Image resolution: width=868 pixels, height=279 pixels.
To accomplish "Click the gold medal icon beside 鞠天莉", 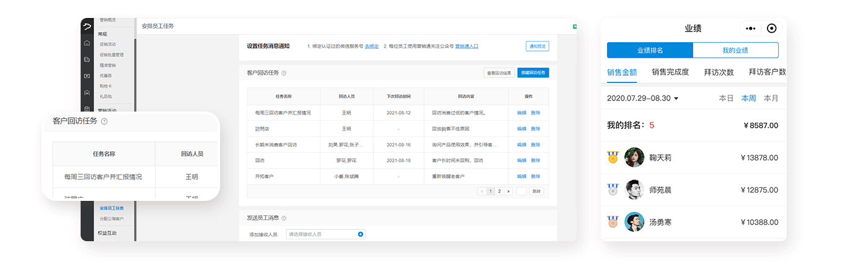I will [x=613, y=157].
